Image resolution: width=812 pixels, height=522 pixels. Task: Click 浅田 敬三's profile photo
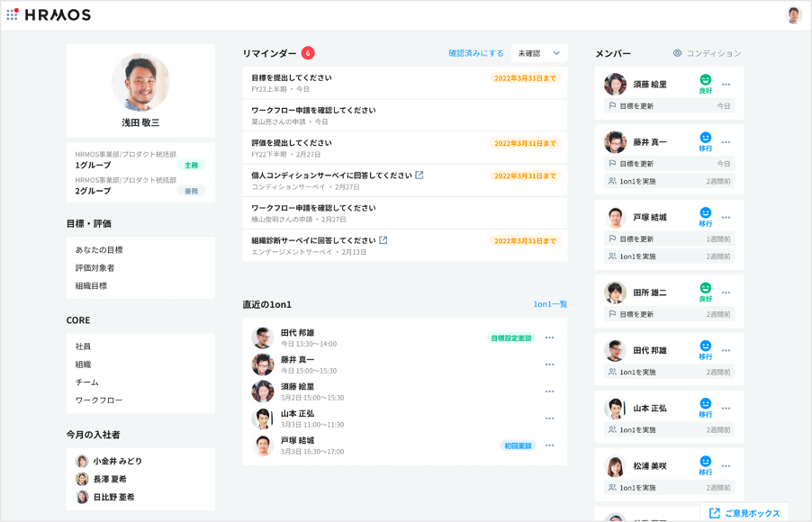click(140, 82)
